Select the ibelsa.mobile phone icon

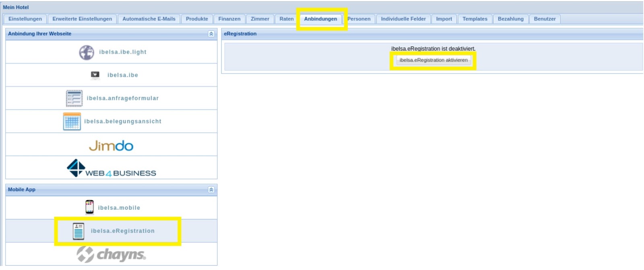[89, 207]
